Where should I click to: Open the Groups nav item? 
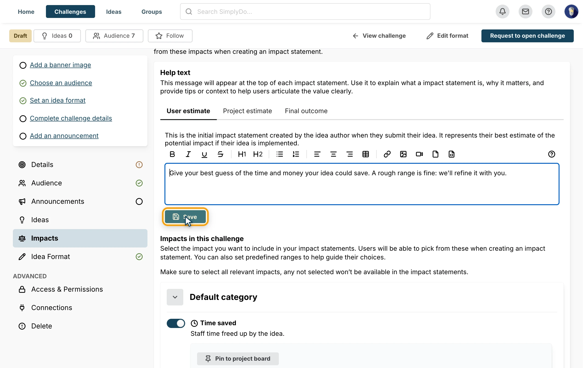tap(152, 11)
